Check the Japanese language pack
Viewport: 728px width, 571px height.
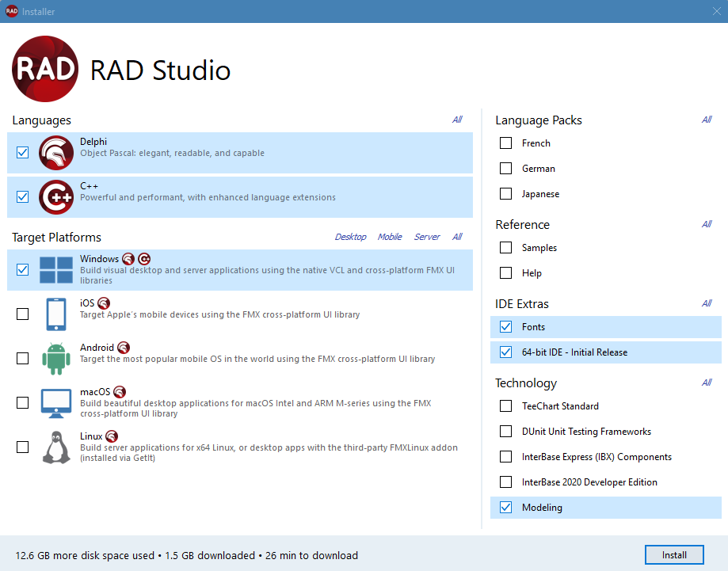point(505,193)
